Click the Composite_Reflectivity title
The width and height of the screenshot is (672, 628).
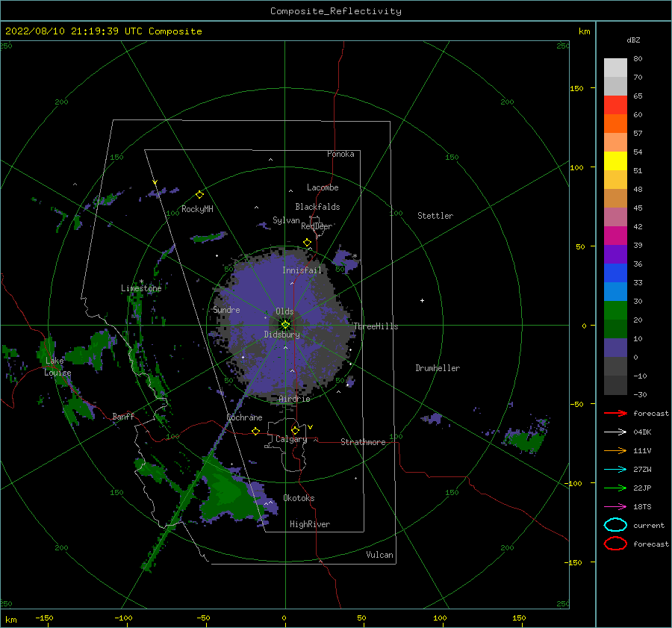pyautogui.click(x=336, y=11)
